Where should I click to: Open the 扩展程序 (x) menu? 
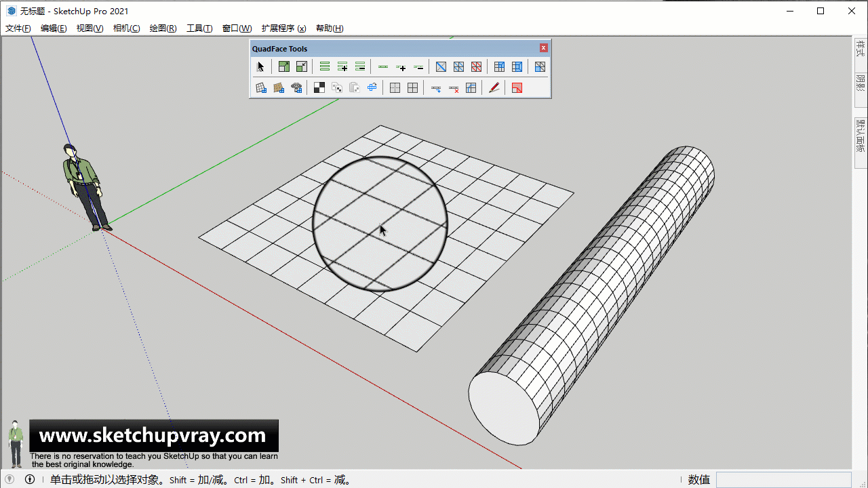(283, 28)
